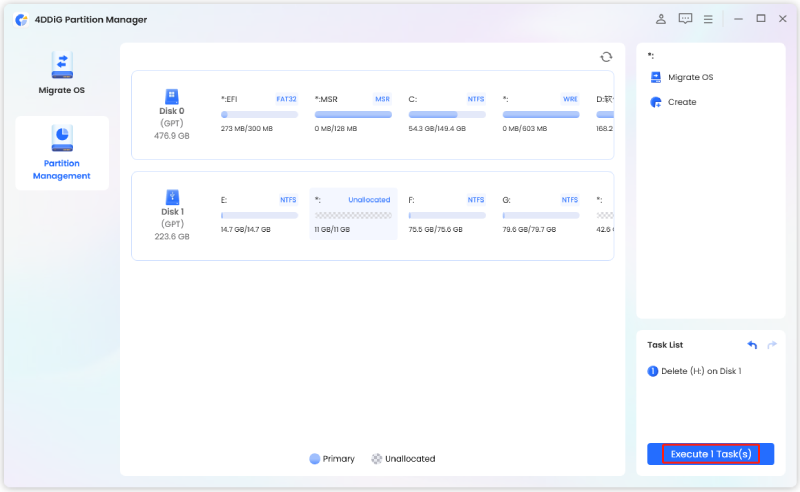800x492 pixels.
Task: Select the C: NTFS partition
Action: point(447,113)
